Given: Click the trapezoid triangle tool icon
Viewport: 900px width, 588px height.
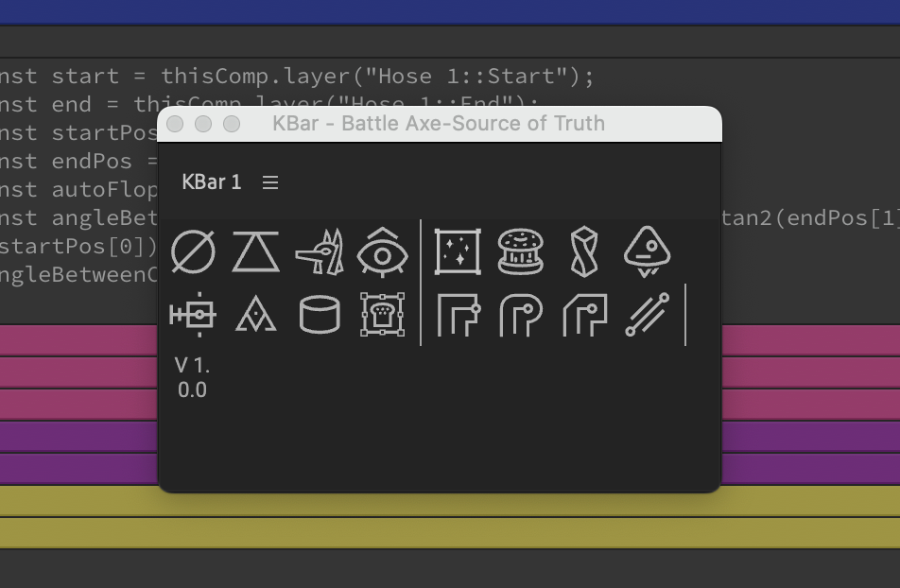Looking at the screenshot, I should (x=256, y=251).
